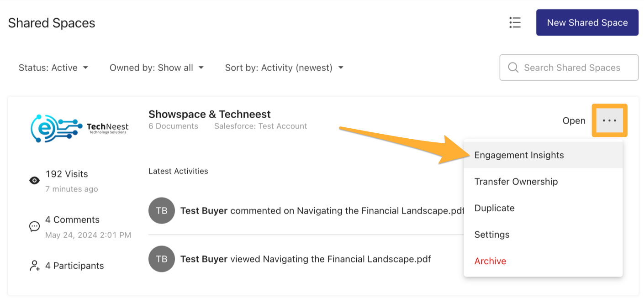Open the Owned by: Show all dropdown
Image resolution: width=644 pixels, height=303 pixels.
tap(156, 68)
